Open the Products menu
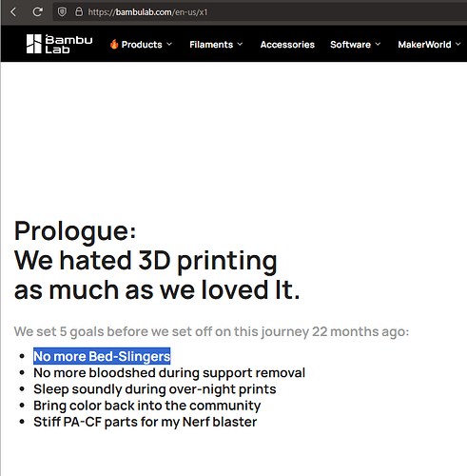 coord(142,45)
